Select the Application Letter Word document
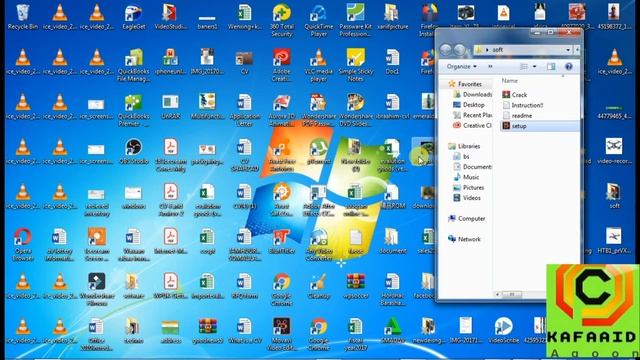 [244, 110]
